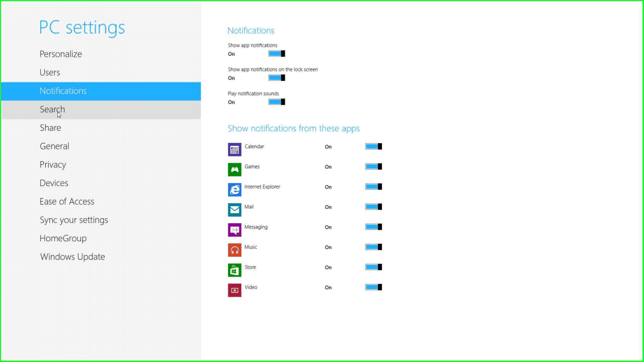This screenshot has height=362, width=644.
Task: Disable lock screen app notifications toggle
Action: coord(277,78)
